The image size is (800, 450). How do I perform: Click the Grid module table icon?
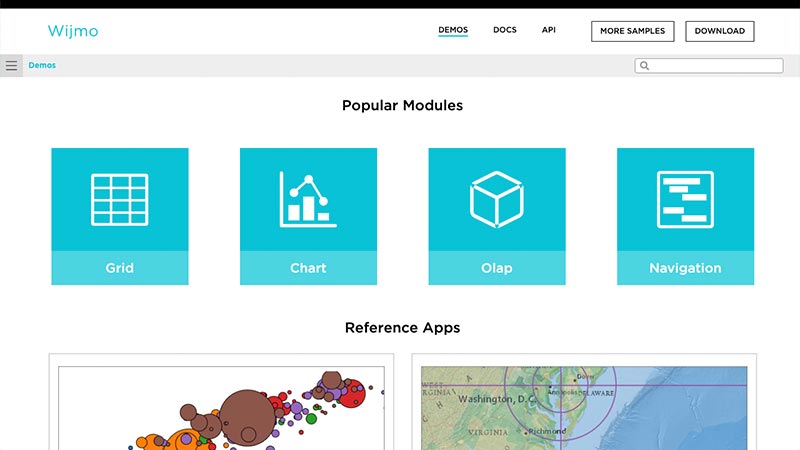coord(120,199)
